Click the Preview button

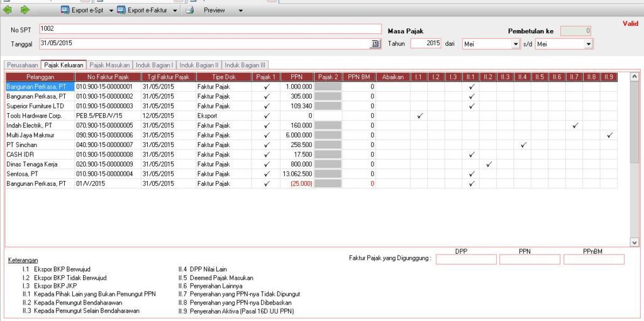[214, 10]
